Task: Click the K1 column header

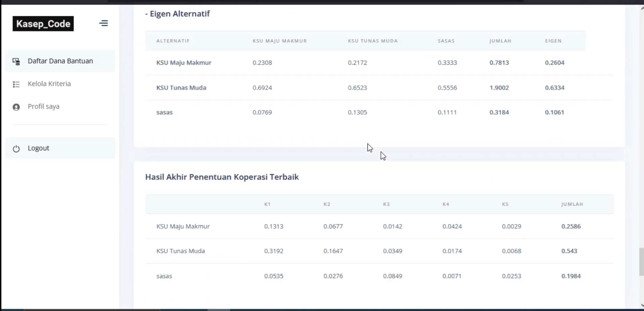Action: click(267, 204)
